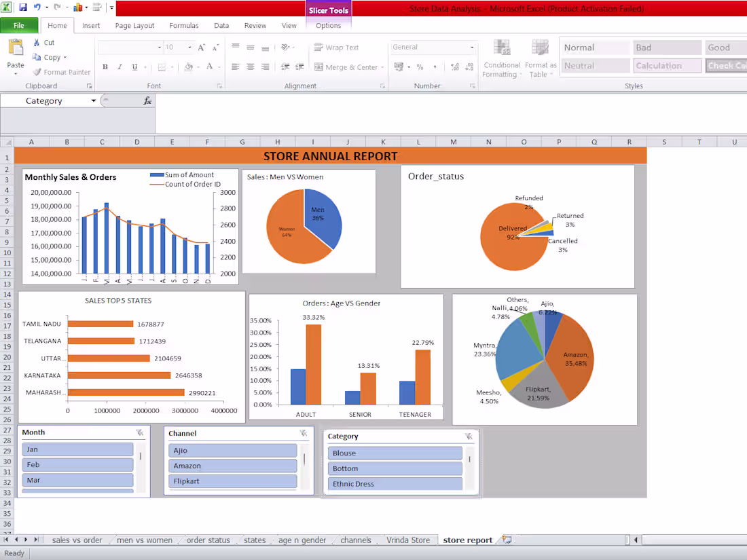Select Mar in the Month slicer
The width and height of the screenshot is (747, 560).
(77, 480)
